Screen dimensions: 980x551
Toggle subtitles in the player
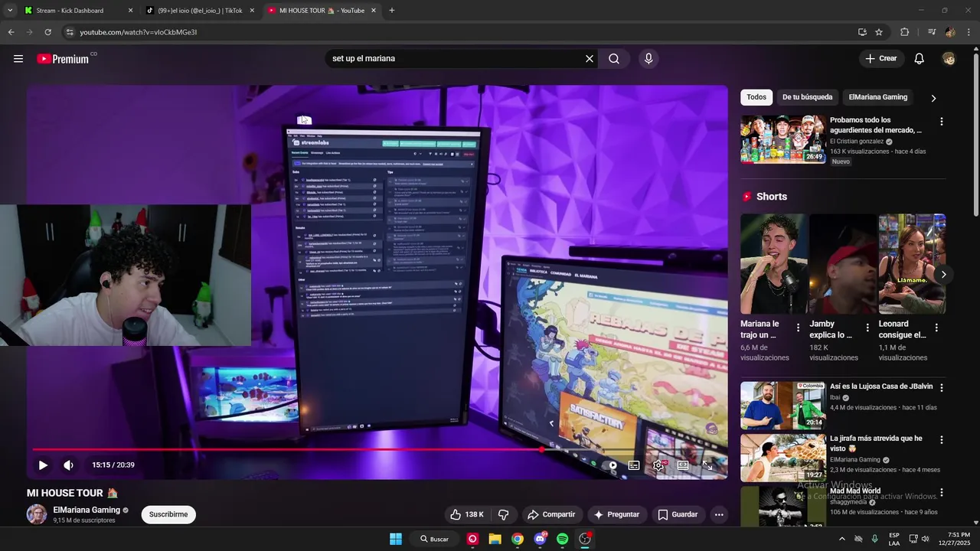634,465
